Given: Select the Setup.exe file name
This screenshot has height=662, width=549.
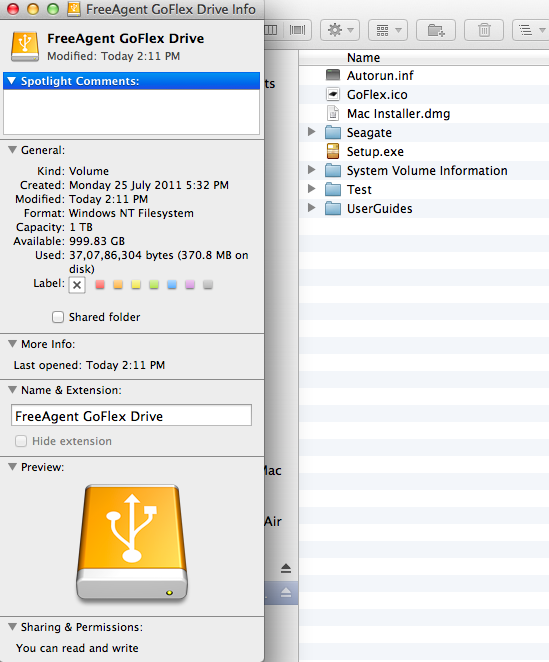Looking at the screenshot, I should 375,152.
